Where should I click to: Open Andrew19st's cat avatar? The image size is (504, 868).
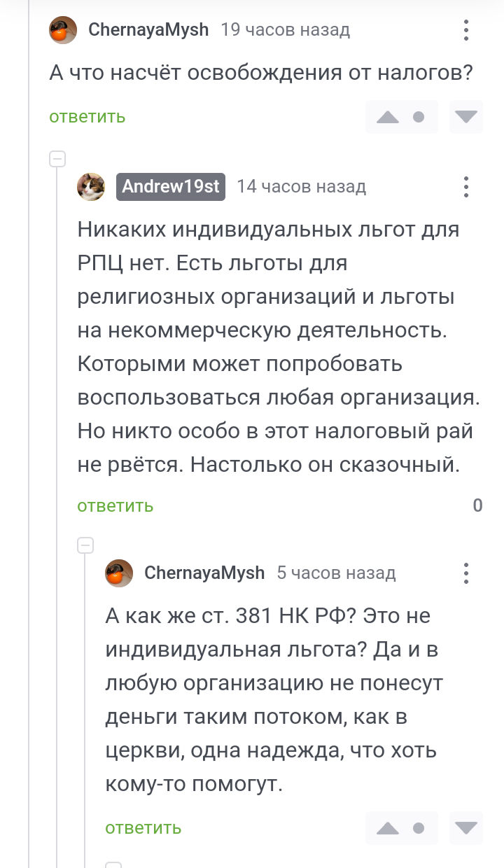91,187
